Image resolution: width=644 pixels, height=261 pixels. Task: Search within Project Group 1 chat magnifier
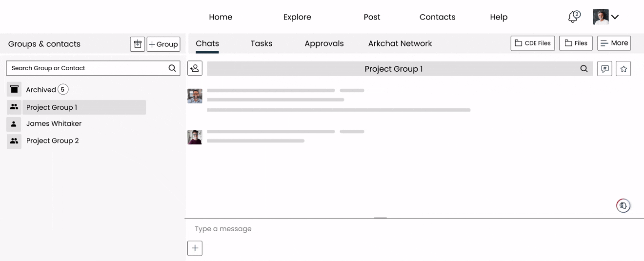point(584,69)
